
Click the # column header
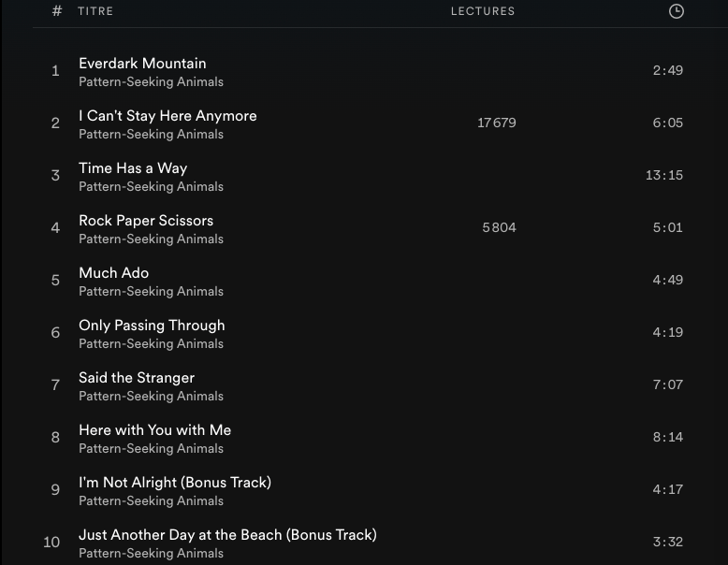(x=57, y=11)
